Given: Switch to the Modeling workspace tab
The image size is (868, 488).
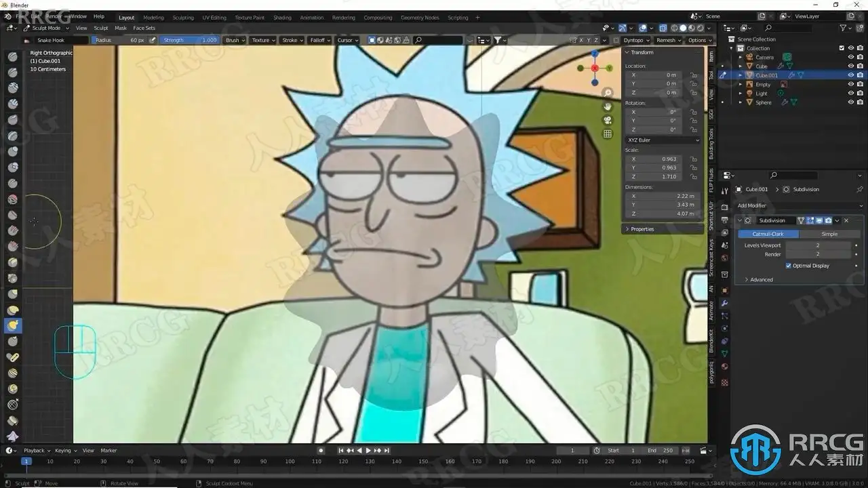Looking at the screenshot, I should coord(153,18).
